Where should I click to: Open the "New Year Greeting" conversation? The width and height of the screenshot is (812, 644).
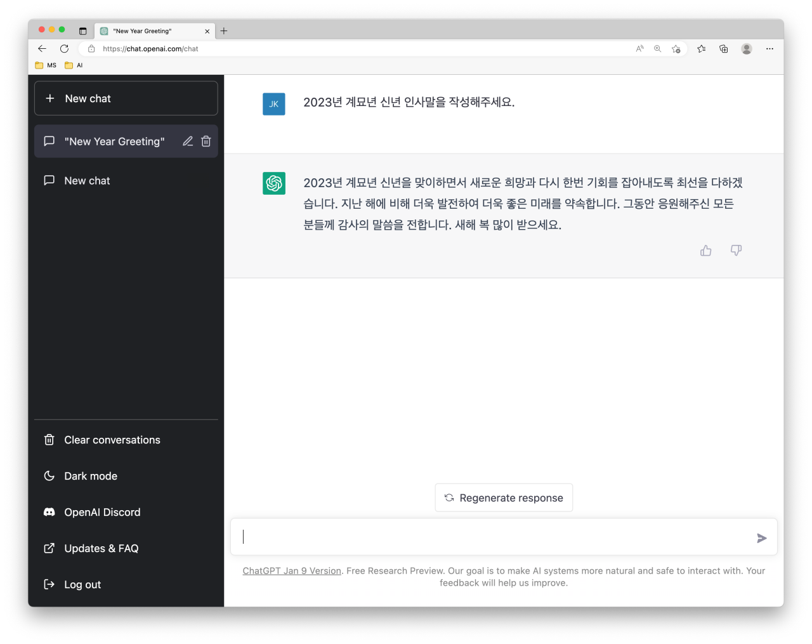114,141
